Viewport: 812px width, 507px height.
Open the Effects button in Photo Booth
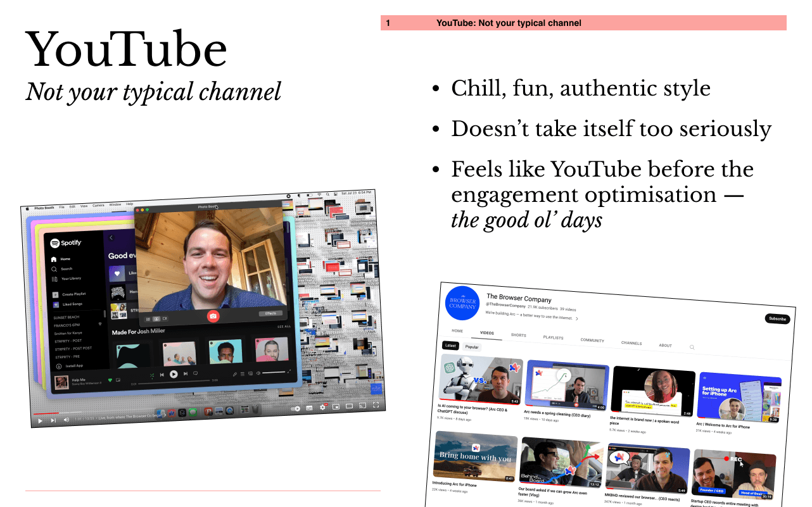pos(270,313)
